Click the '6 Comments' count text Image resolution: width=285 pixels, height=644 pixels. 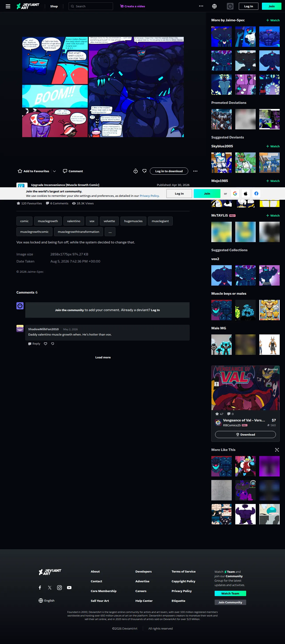coord(59,203)
